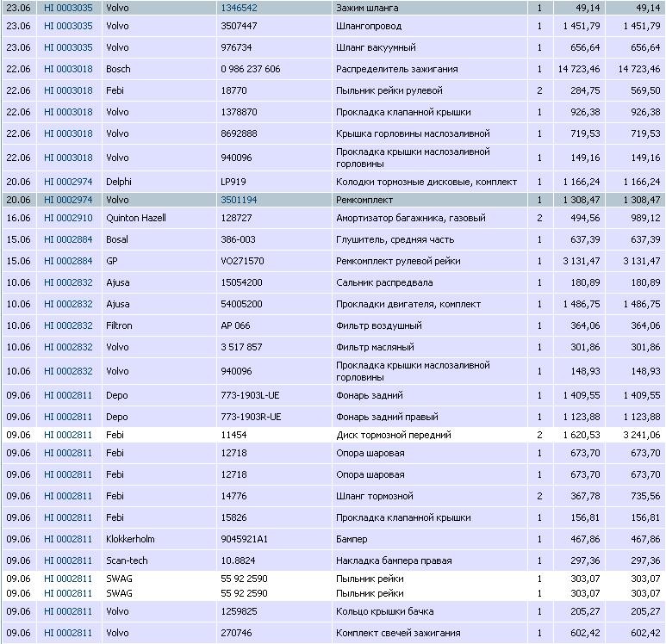Image resolution: width=666 pixels, height=644 pixels.
Task: Select the total 3 241,06
Action: [x=641, y=435]
